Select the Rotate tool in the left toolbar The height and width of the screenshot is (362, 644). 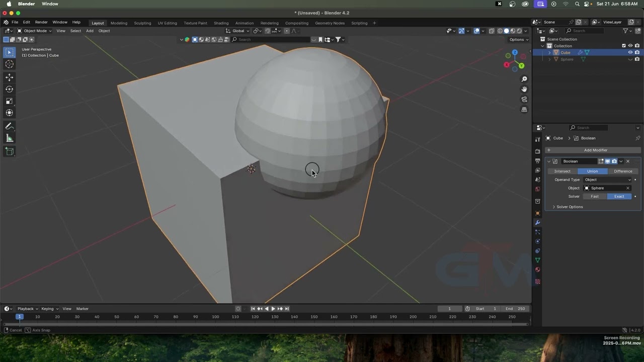[x=10, y=89]
